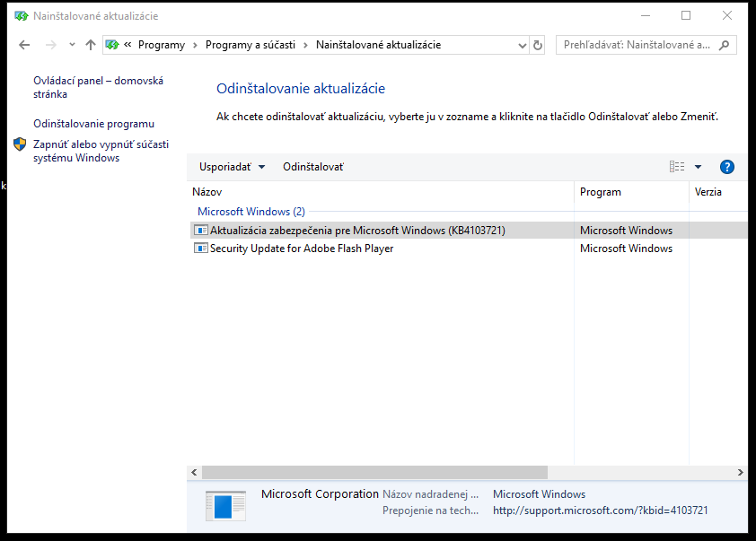Open Programy breadcrumb
This screenshot has width=756, height=541.
pos(162,45)
